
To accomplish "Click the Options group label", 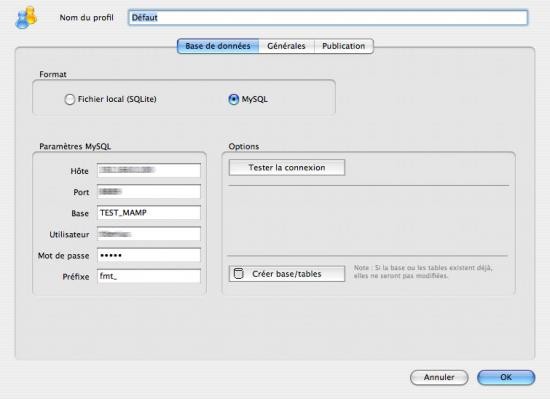I will coord(244,147).
